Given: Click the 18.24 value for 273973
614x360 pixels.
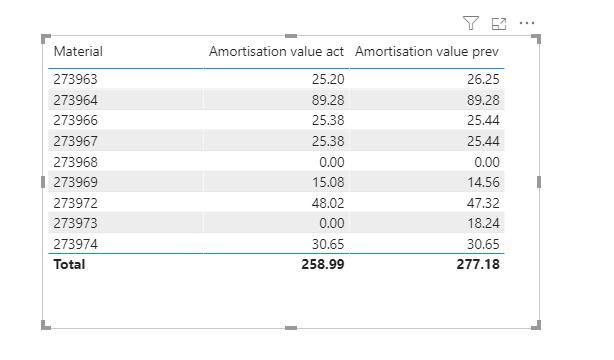Looking at the screenshot, I should [483, 223].
